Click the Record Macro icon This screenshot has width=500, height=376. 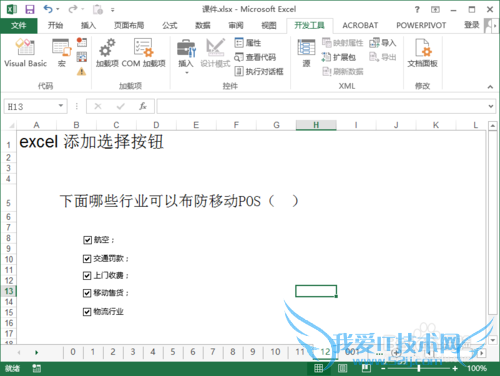[x=82, y=42]
